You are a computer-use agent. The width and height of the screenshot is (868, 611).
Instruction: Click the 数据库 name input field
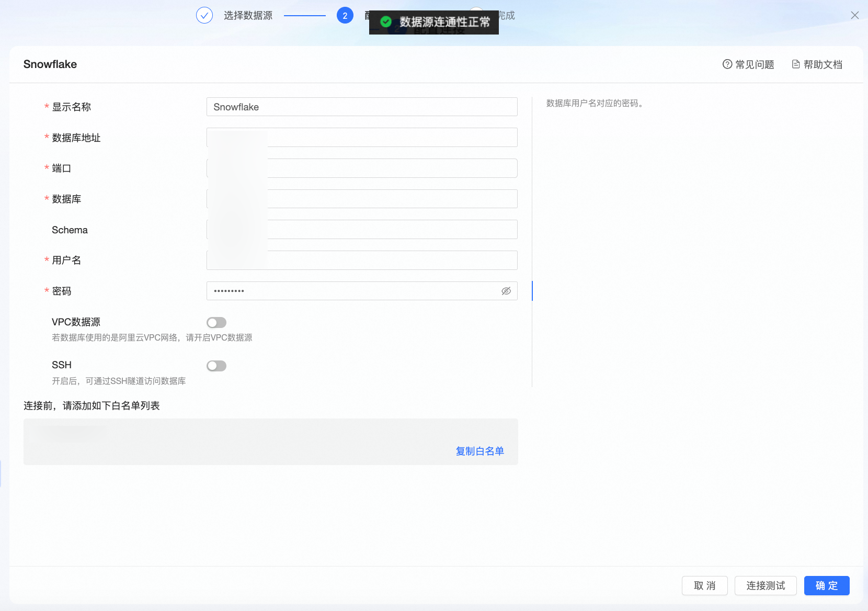362,199
